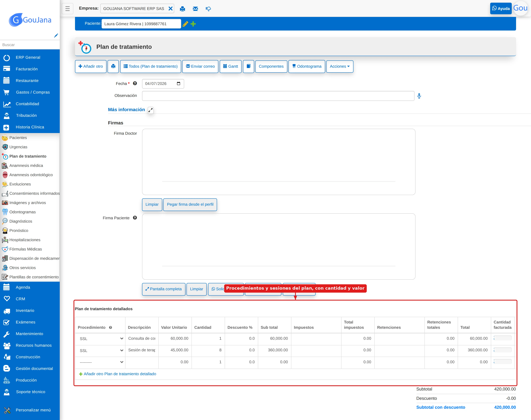This screenshot has height=420, width=531.
Task: Add new patient with green plus icon
Action: click(193, 24)
